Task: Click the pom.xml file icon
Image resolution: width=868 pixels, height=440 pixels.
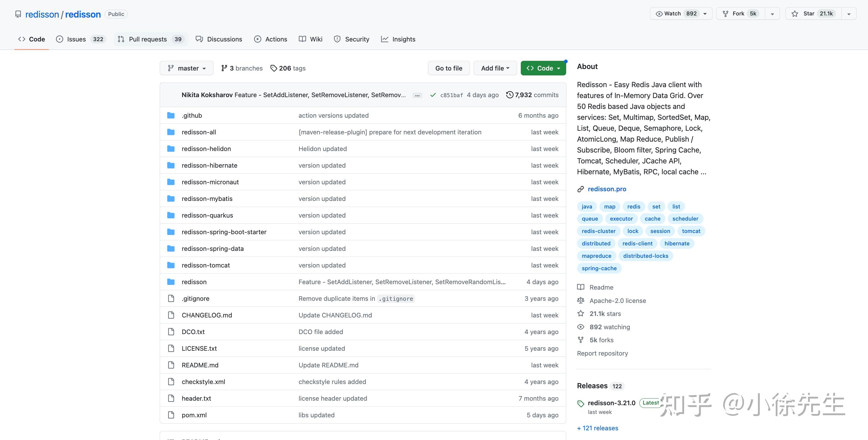Action: coord(171,415)
